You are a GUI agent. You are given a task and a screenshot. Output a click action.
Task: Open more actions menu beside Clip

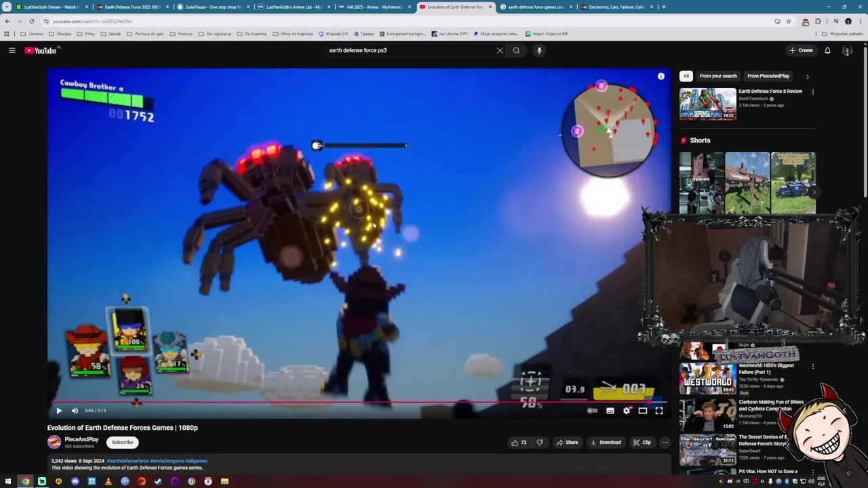665,443
